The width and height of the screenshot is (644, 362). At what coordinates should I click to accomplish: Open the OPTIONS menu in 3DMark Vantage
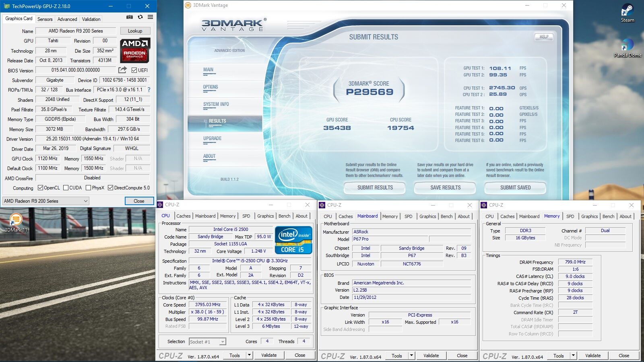tap(211, 87)
